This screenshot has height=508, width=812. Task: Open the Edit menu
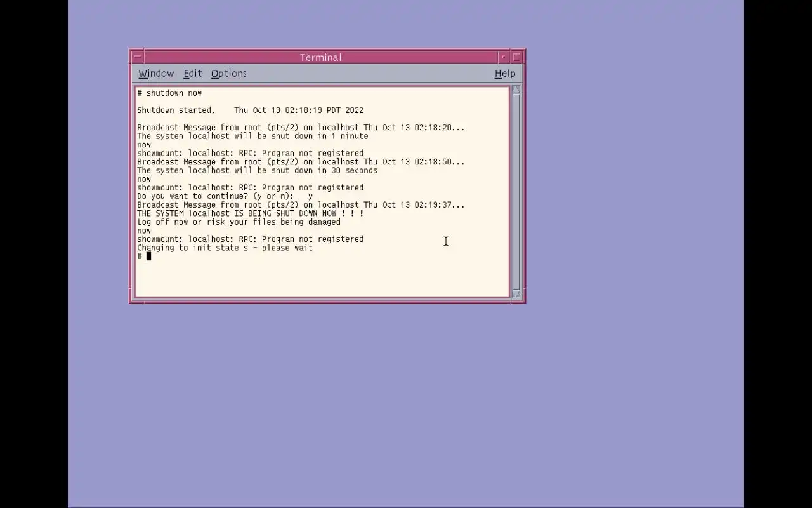pos(193,74)
